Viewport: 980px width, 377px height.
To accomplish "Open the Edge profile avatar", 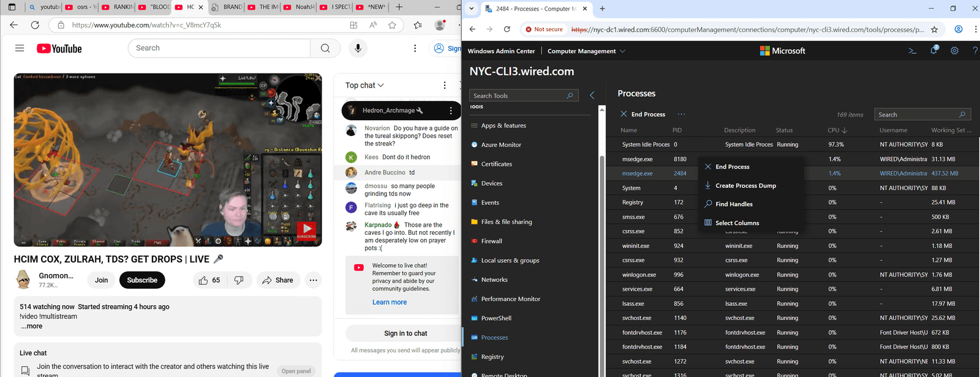I will (440, 25).
